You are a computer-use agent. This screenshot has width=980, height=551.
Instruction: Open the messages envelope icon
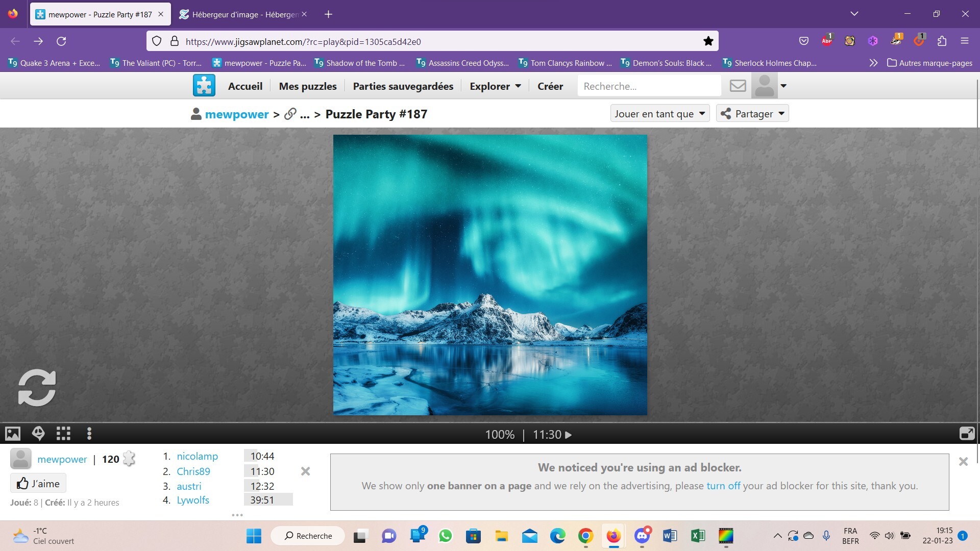coord(738,86)
